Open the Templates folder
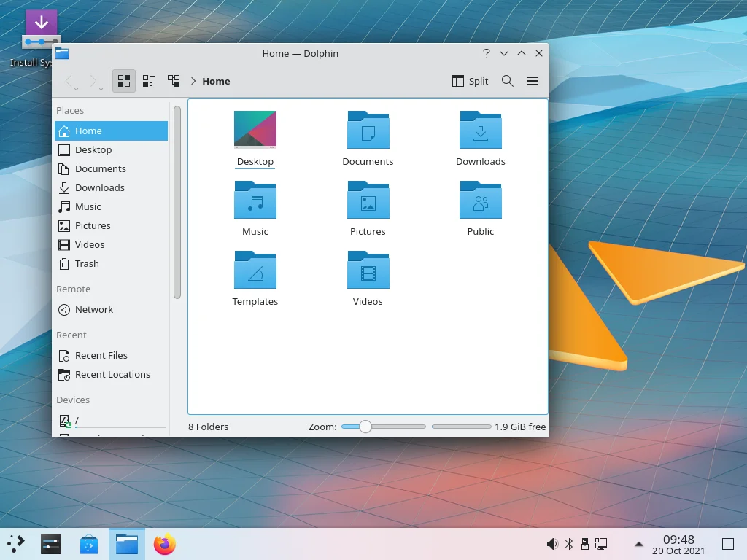 (255, 271)
